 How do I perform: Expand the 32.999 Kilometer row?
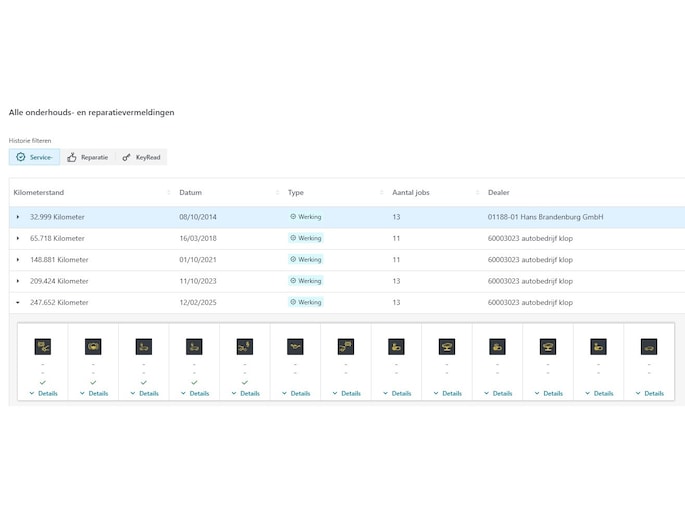(x=17, y=217)
